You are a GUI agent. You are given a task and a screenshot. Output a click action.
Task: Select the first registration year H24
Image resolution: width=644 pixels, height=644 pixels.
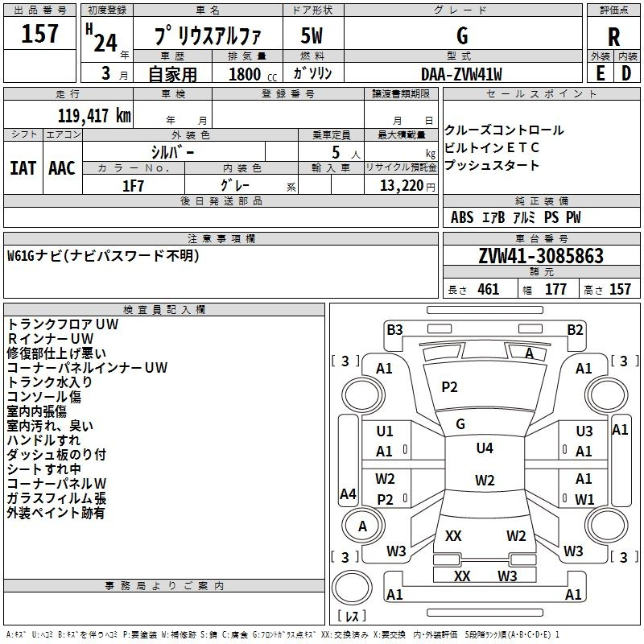coord(102,38)
